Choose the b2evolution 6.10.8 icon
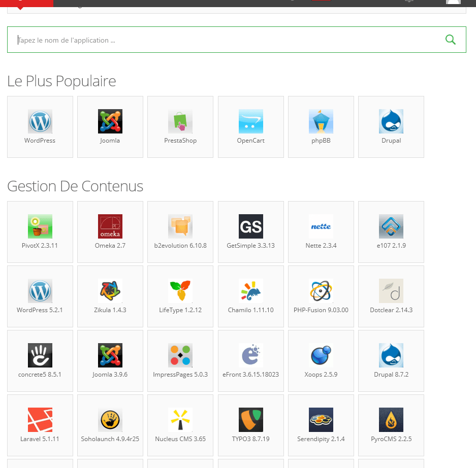Image resolution: width=476 pixels, height=468 pixels. click(x=180, y=226)
